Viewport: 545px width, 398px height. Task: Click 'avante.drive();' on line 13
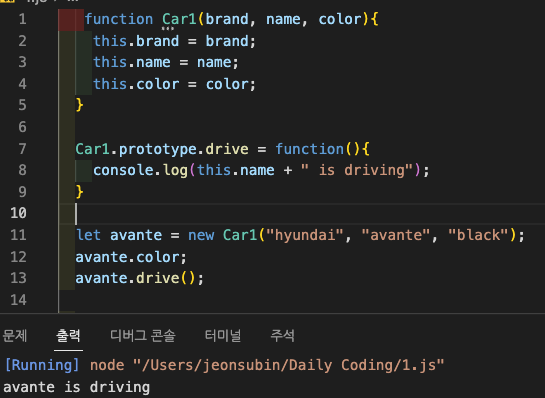[x=140, y=278]
